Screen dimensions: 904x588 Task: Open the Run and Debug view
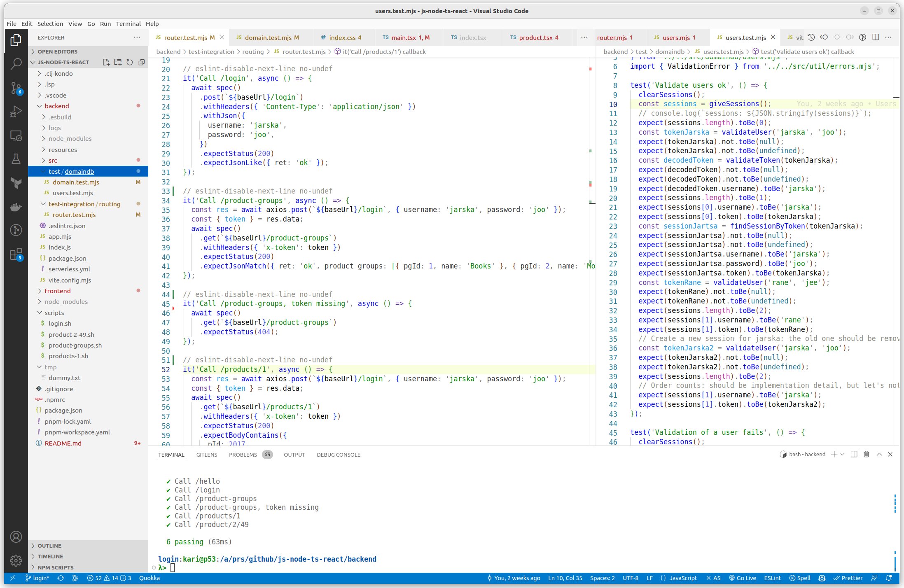coord(16,112)
